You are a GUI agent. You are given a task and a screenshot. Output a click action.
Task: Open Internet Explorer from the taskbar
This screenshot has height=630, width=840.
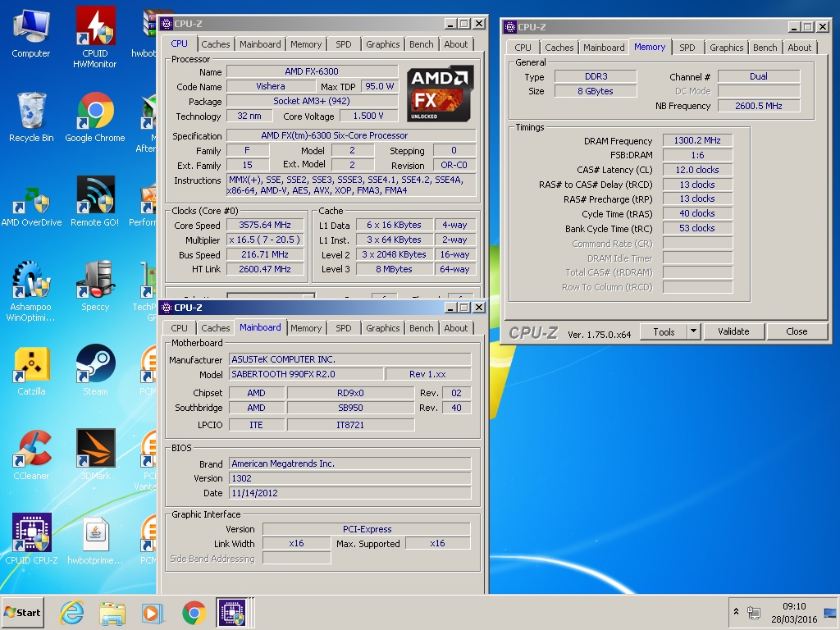[x=72, y=612]
